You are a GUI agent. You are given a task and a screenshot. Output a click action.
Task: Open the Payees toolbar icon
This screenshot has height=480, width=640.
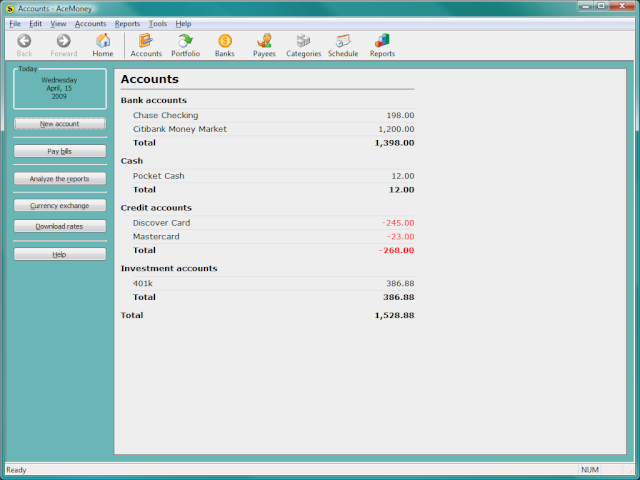pos(264,41)
